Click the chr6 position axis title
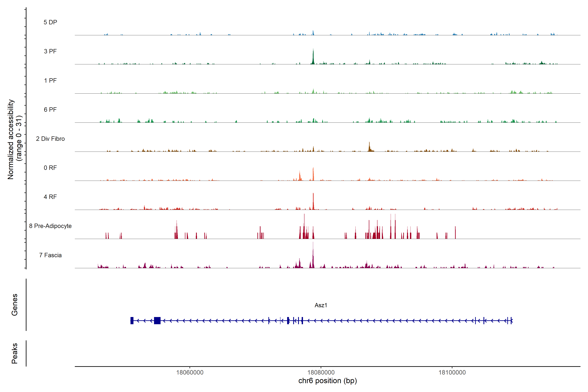588x392 pixels. pos(327,381)
